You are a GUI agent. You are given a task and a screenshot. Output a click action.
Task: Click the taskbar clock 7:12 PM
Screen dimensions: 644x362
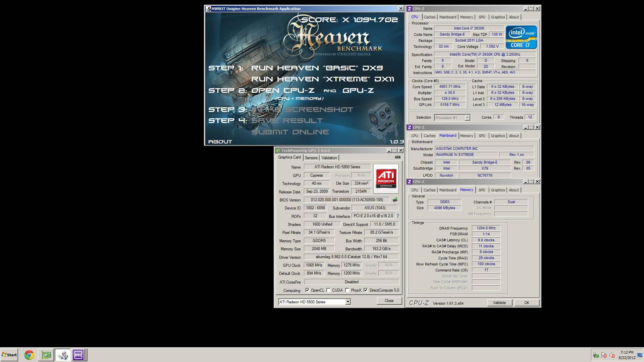tap(627, 353)
